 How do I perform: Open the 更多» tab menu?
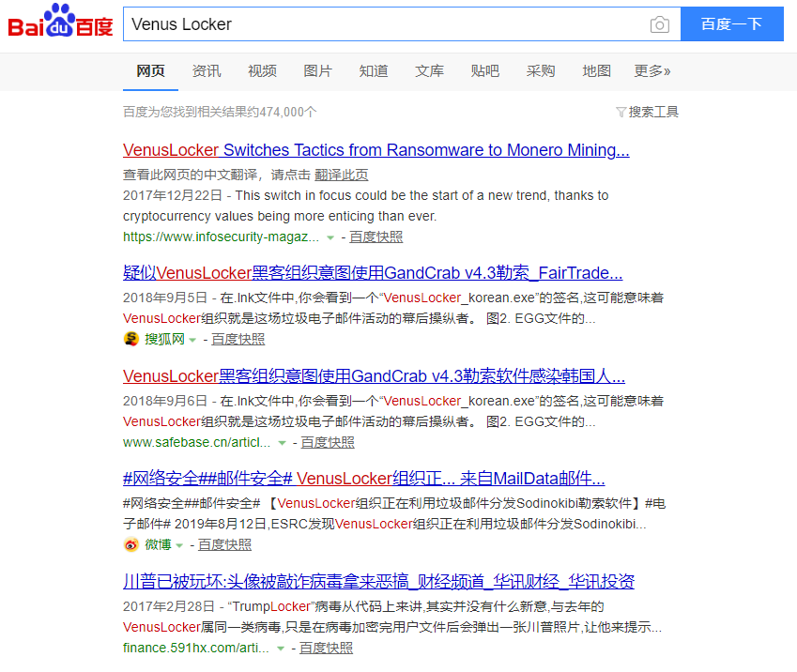tap(652, 71)
